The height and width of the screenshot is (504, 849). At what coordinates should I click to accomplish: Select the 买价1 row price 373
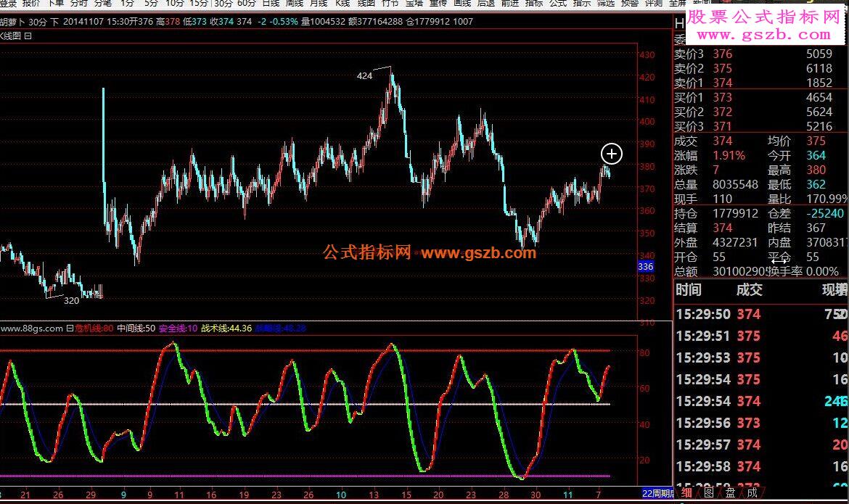click(722, 97)
